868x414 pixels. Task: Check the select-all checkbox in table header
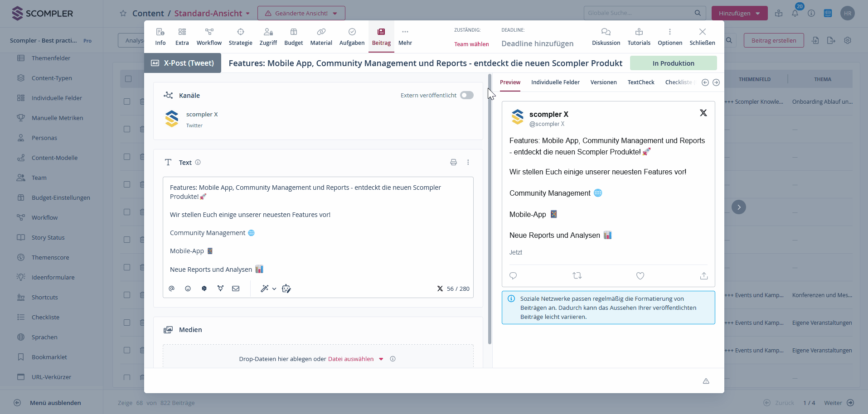tap(128, 79)
